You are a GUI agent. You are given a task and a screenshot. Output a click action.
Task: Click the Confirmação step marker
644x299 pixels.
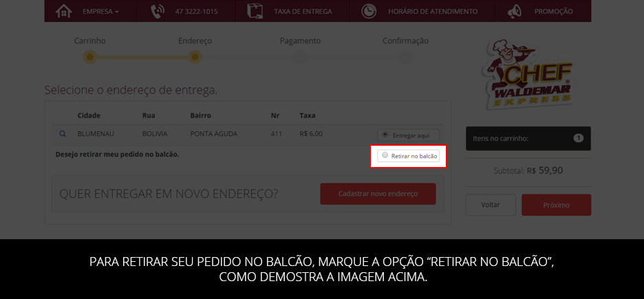pyautogui.click(x=405, y=56)
